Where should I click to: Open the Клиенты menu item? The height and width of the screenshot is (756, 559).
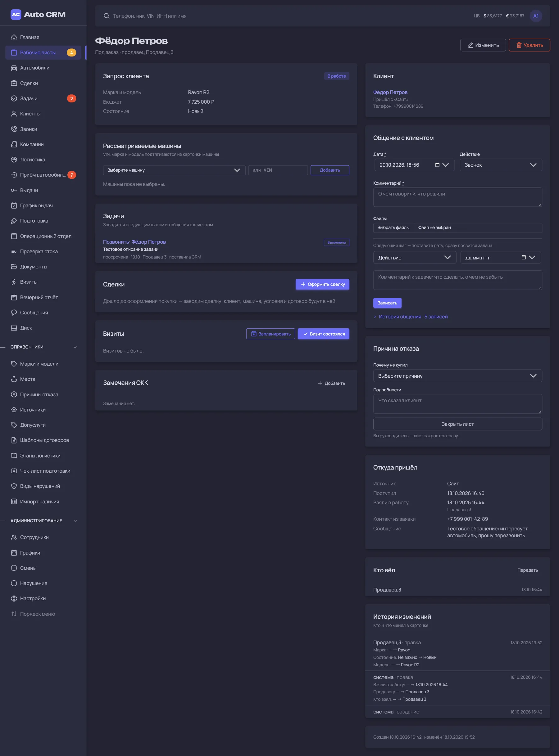click(43, 114)
